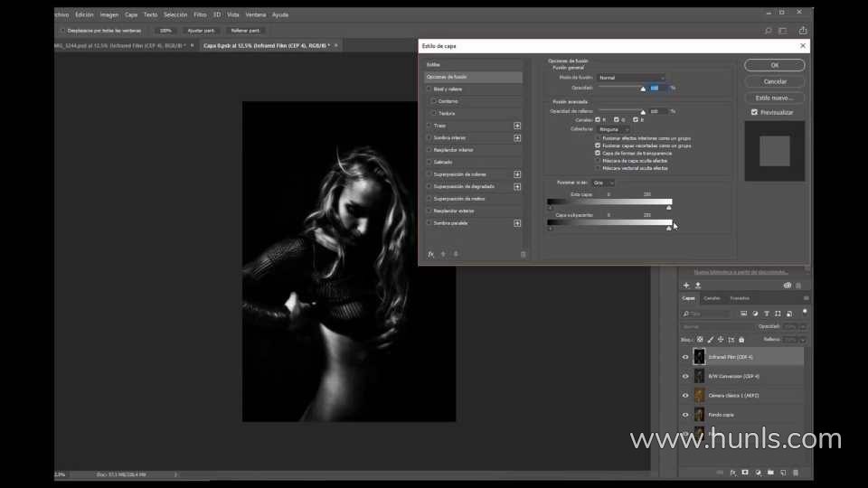Click the trash icon in the styles list footer

[523, 254]
